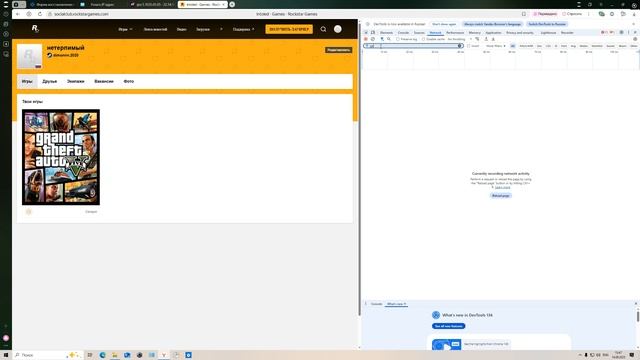
Task: Select the Media request type filter
Action: [x=584, y=46]
